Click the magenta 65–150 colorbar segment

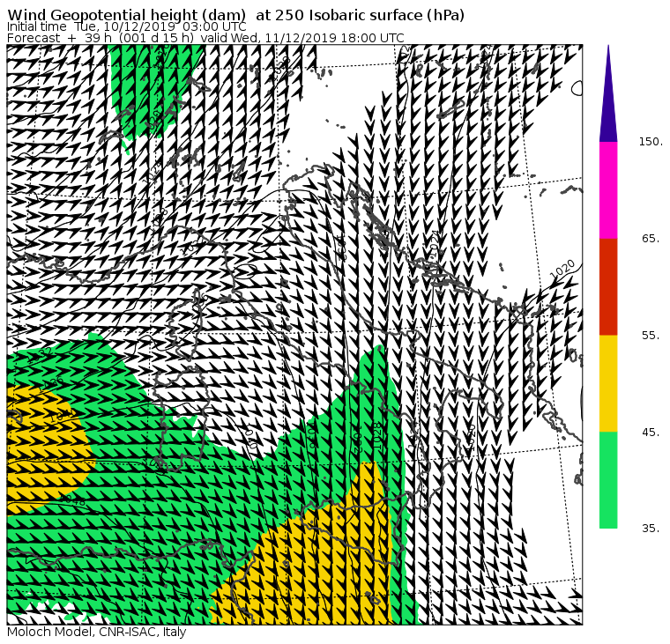[608, 190]
